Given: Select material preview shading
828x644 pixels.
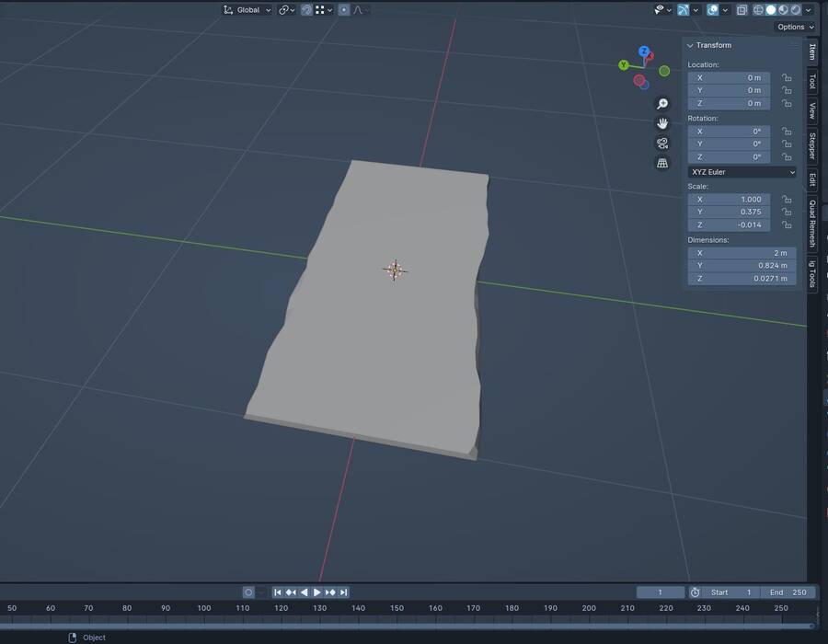Looking at the screenshot, I should click(784, 10).
